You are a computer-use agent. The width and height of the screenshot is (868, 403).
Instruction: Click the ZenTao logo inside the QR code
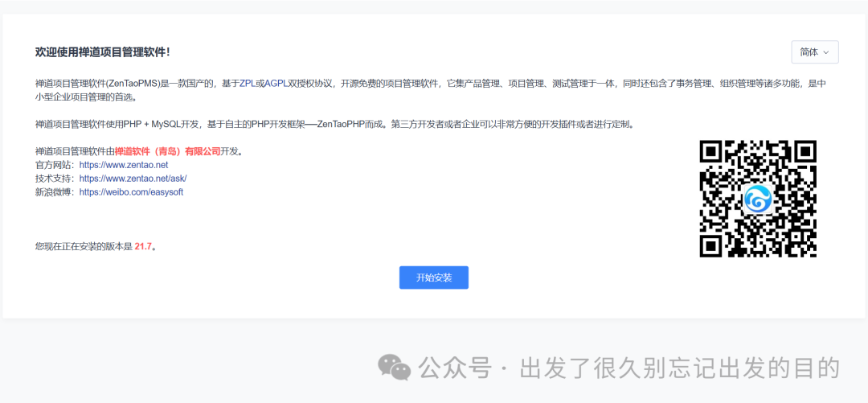tap(758, 199)
